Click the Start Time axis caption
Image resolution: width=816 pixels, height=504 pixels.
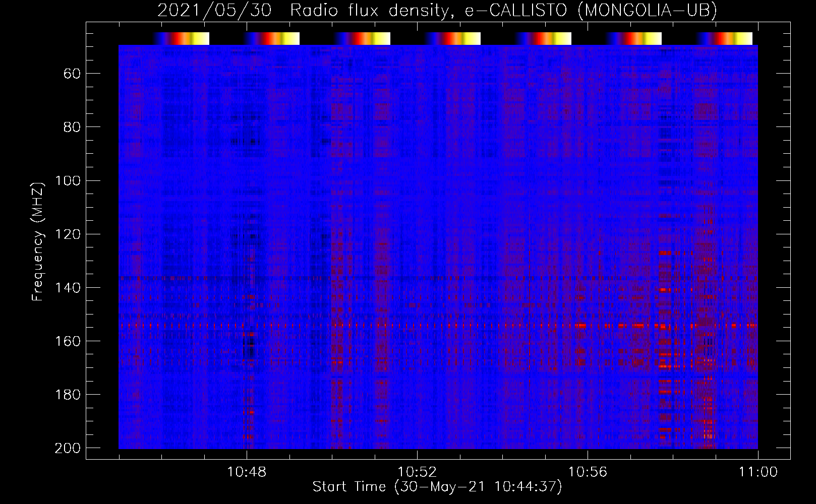tap(437, 487)
